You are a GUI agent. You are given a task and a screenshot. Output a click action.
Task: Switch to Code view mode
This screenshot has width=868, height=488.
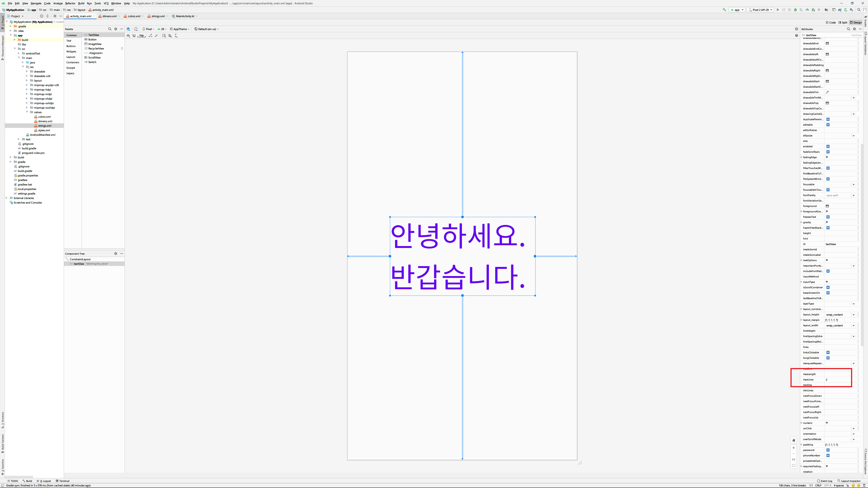pyautogui.click(x=831, y=23)
